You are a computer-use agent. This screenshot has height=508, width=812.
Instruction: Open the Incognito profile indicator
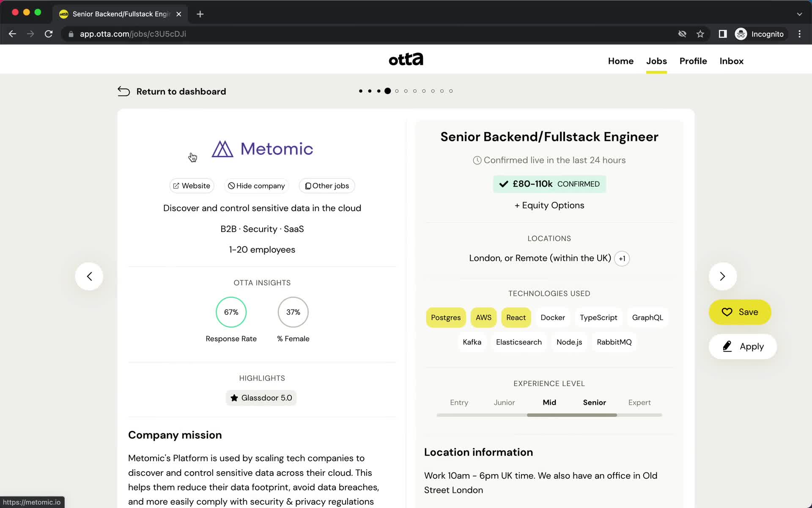(x=760, y=34)
